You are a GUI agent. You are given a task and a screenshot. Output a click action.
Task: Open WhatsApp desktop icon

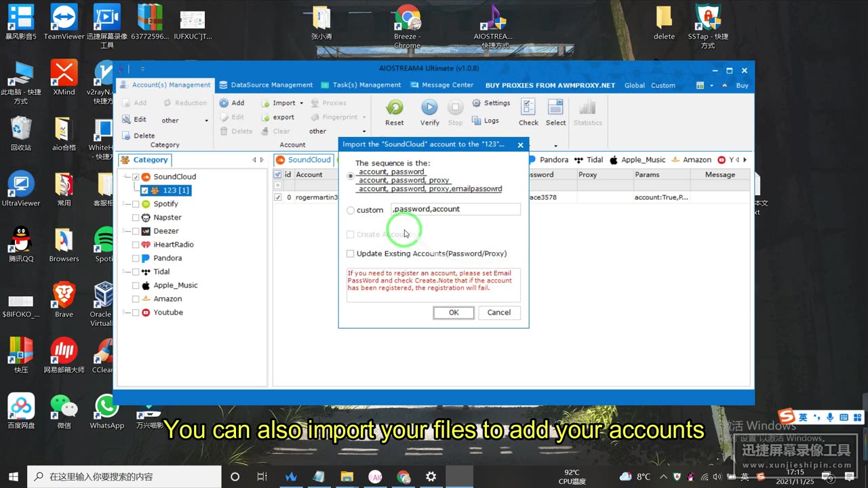pyautogui.click(x=106, y=412)
